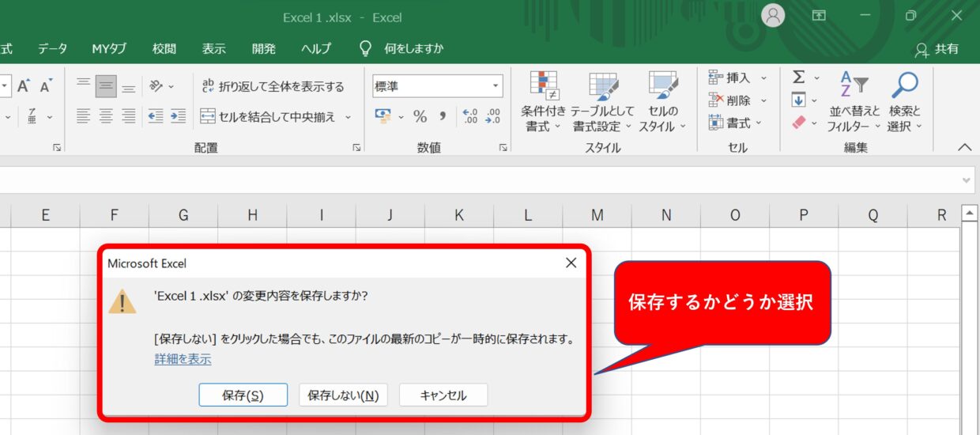Click the 挿入 insert cells icon
This screenshot has height=435, width=980.
pos(715,78)
